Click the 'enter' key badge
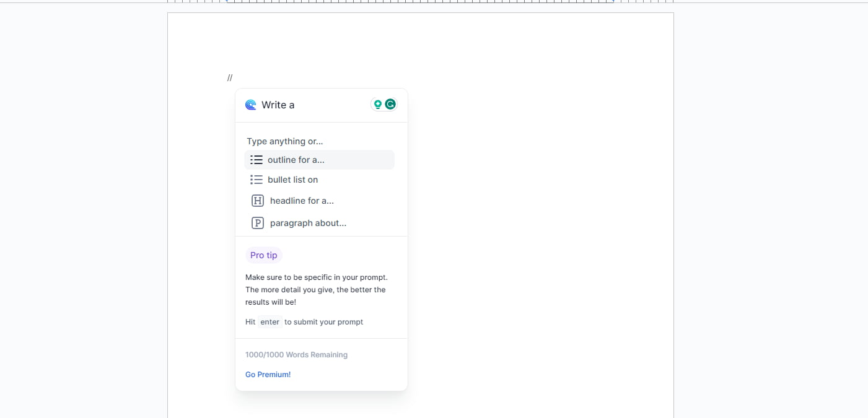 pyautogui.click(x=270, y=321)
